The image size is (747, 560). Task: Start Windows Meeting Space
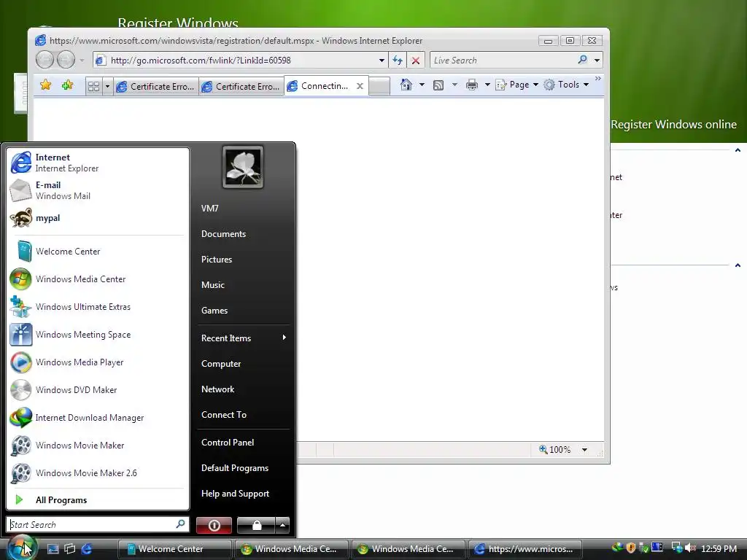[x=98, y=334]
